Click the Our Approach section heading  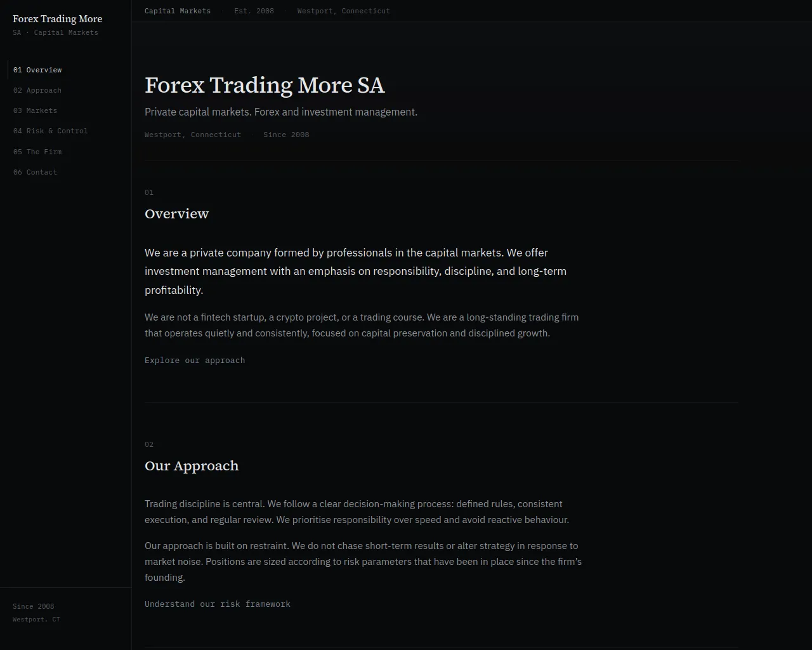tap(192, 466)
